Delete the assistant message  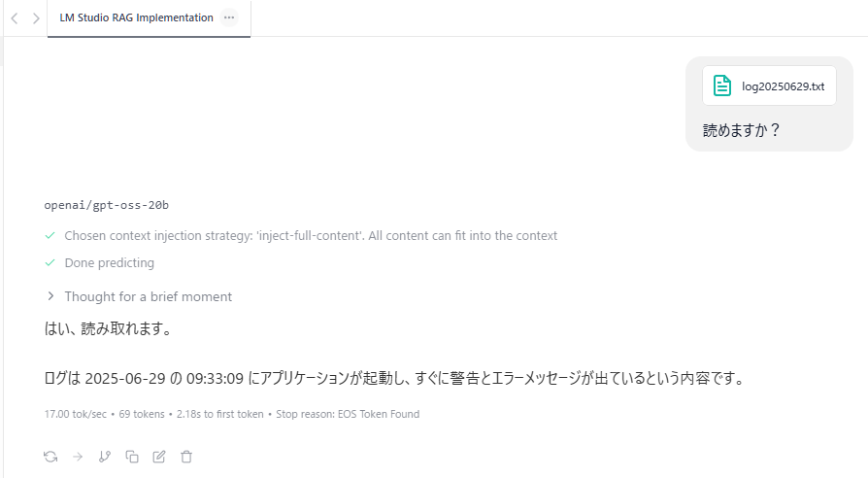186,456
